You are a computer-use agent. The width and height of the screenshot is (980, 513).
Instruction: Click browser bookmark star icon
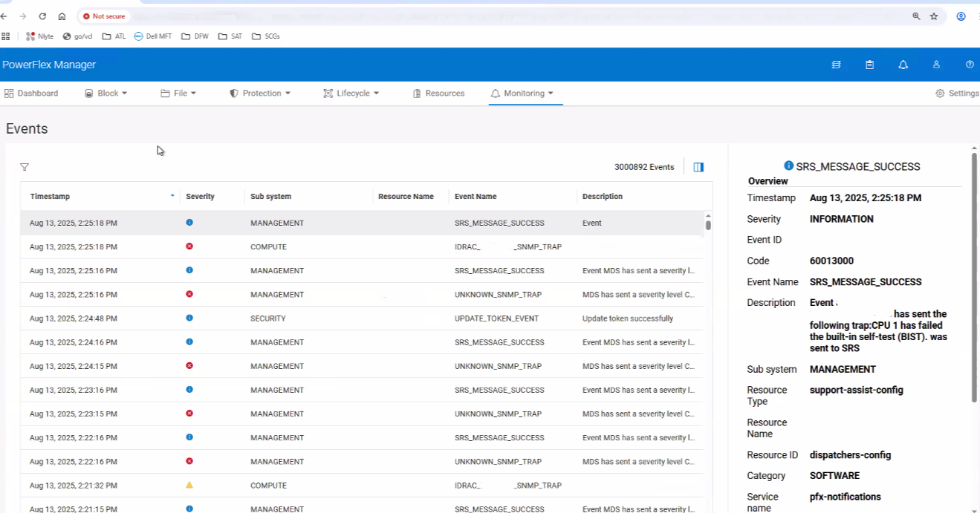click(x=934, y=16)
